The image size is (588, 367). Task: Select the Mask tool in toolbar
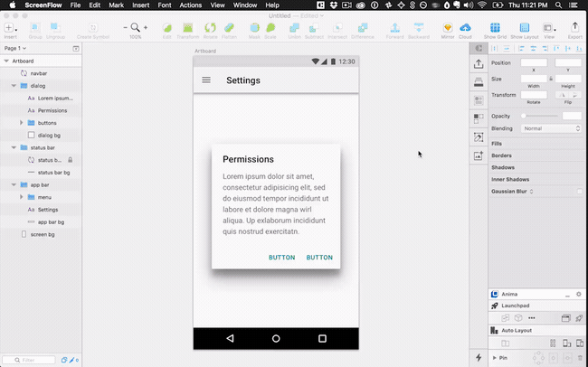tap(254, 29)
